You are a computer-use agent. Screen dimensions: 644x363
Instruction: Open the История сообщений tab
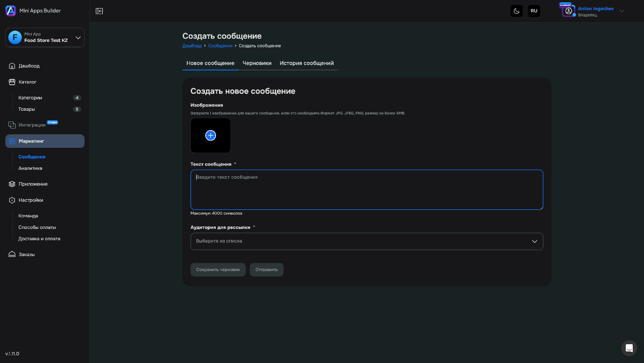(306, 63)
